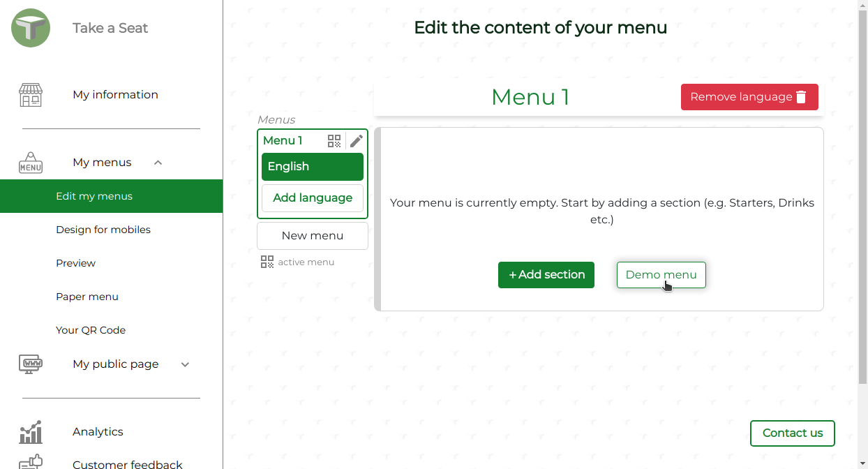Click the Remove language button
The image size is (868, 469).
749,97
